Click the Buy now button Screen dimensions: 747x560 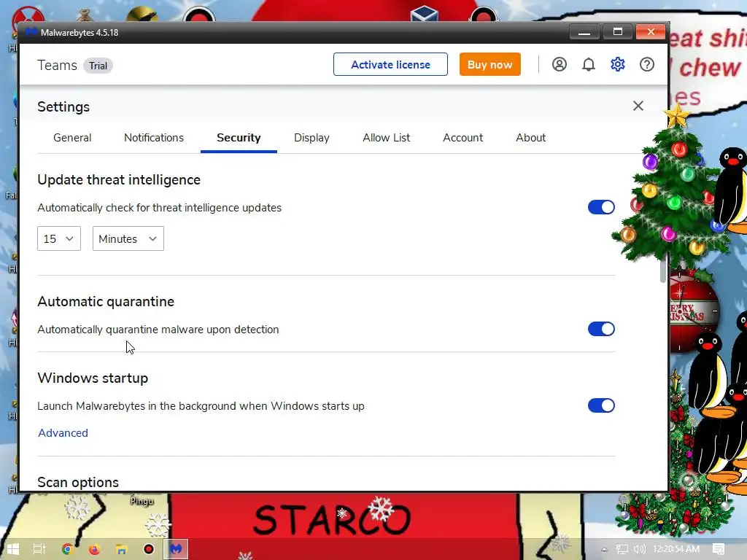tap(489, 64)
